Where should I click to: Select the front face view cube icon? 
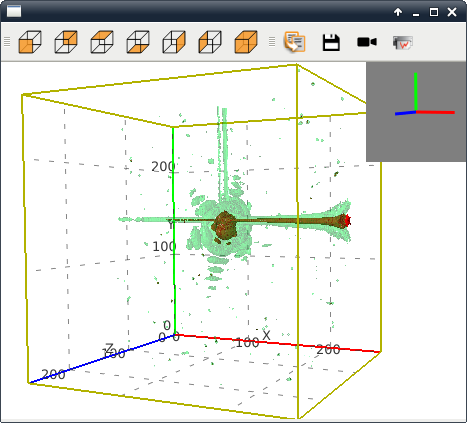[x=30, y=42]
